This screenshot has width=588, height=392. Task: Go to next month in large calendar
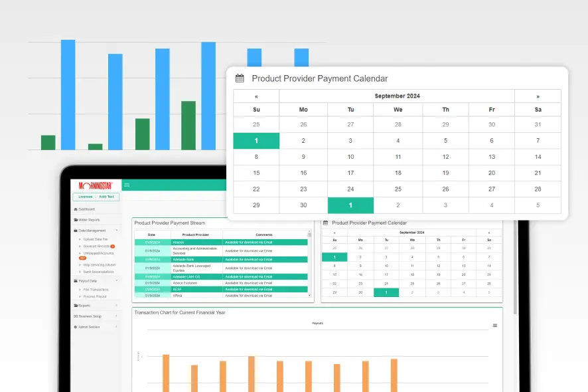[x=538, y=96]
